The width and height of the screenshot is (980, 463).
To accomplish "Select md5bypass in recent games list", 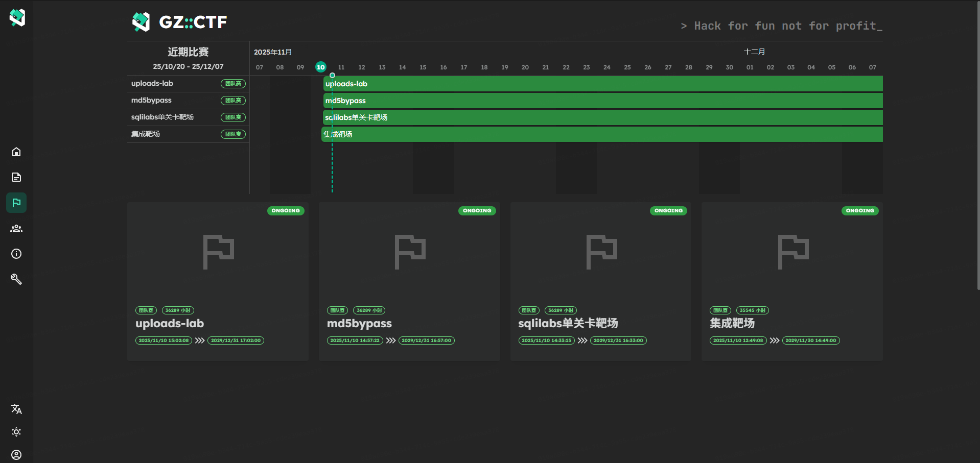I will pyautogui.click(x=151, y=101).
